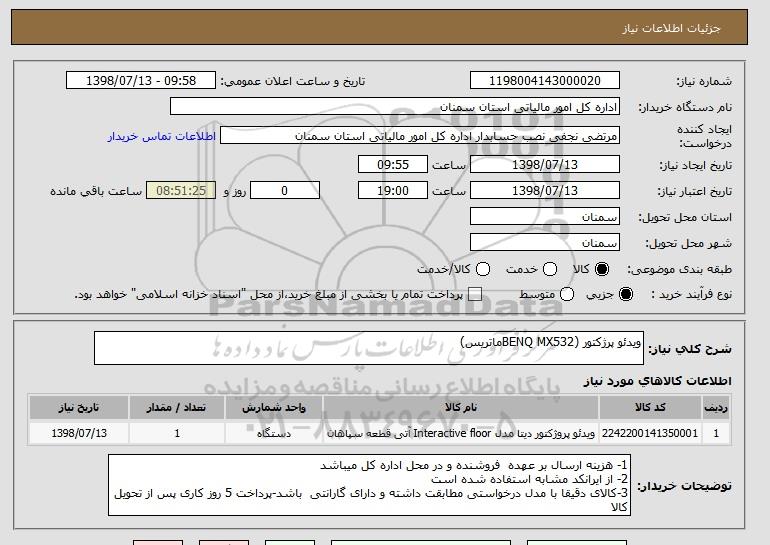Click the تاریخ اعتبار نیاز date field

[545, 191]
